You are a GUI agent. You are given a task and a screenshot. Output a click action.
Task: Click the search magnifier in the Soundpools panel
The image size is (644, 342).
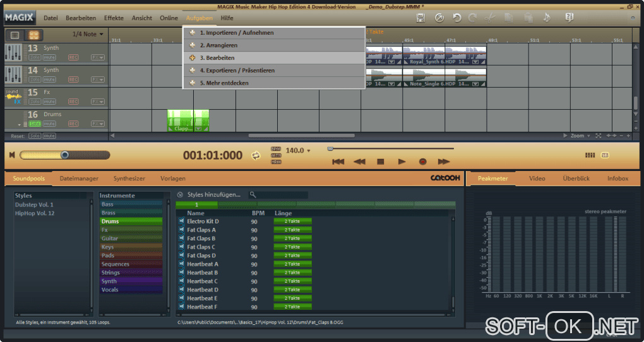point(253,194)
